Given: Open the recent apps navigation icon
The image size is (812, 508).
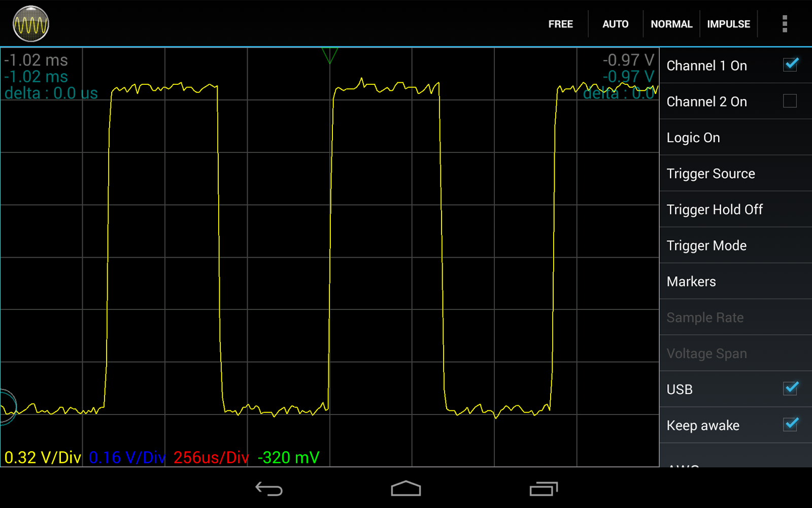Looking at the screenshot, I should tap(543, 489).
